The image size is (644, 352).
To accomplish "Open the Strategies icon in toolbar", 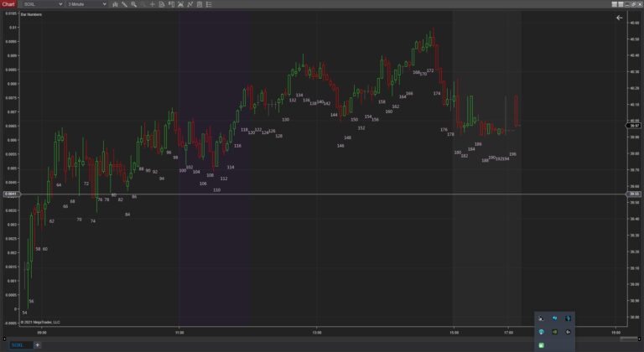I will coord(190,4).
